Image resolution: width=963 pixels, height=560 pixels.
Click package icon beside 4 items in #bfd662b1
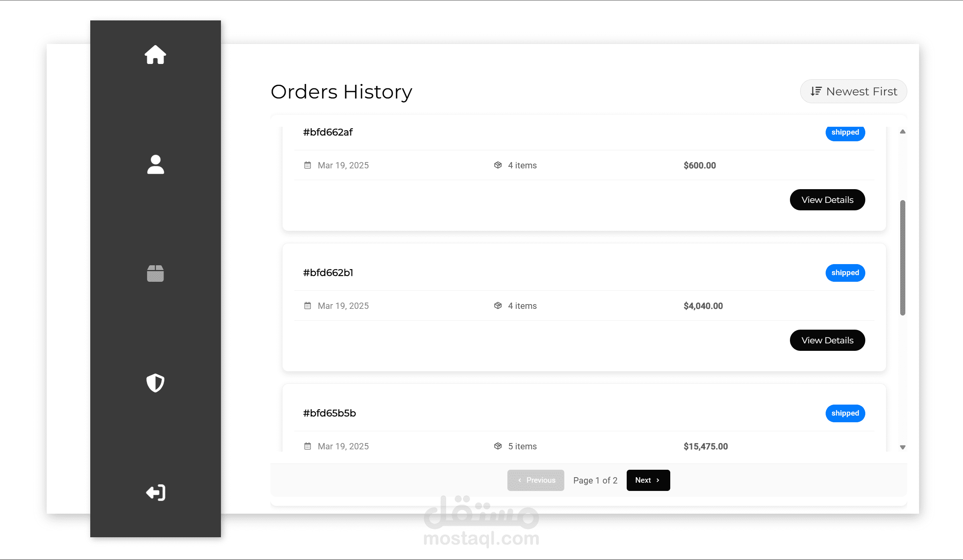coord(498,306)
